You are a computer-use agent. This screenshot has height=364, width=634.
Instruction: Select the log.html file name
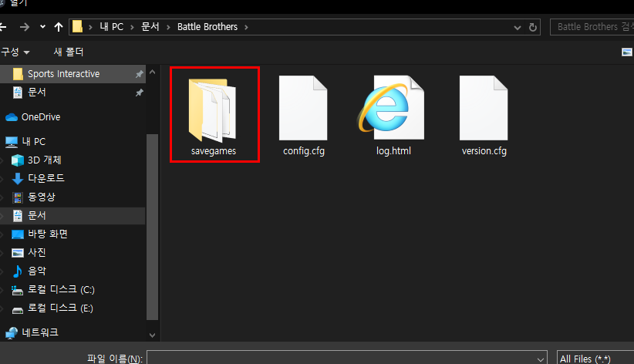pyautogui.click(x=393, y=151)
